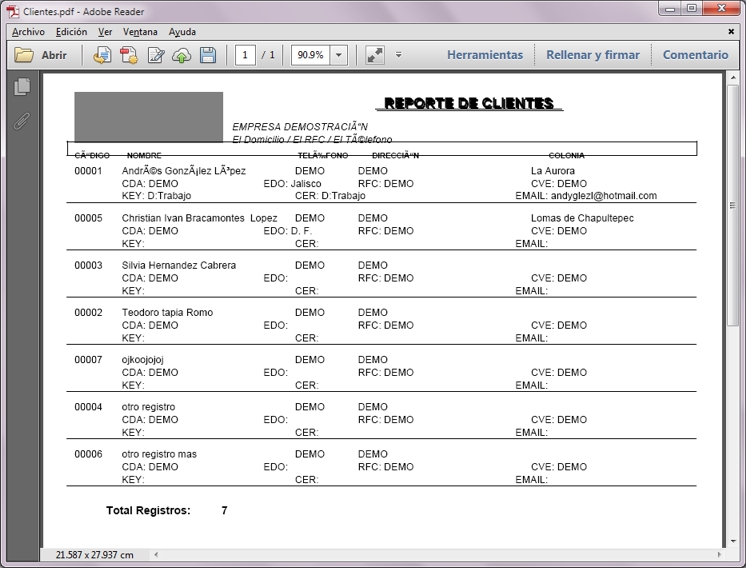The image size is (746, 568).
Task: Click the cloud upload icon
Action: (x=181, y=55)
